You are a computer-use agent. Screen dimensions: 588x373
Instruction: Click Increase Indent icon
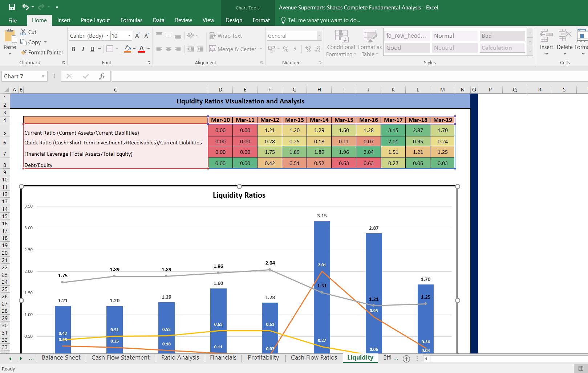point(200,49)
